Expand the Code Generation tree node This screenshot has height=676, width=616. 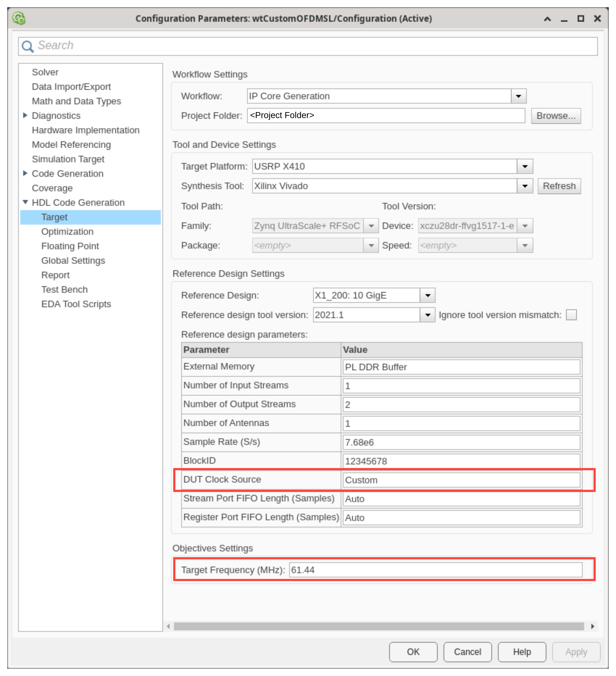pyautogui.click(x=25, y=173)
